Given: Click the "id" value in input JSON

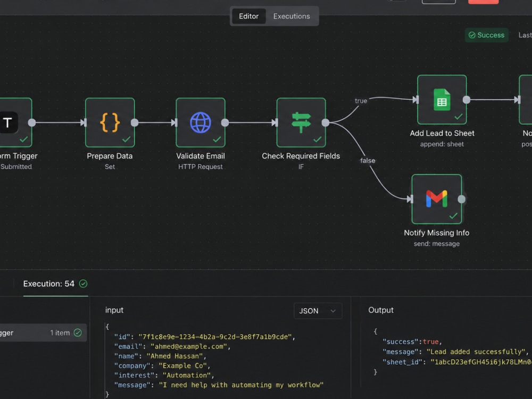Looking at the screenshot, I should (x=215, y=337).
